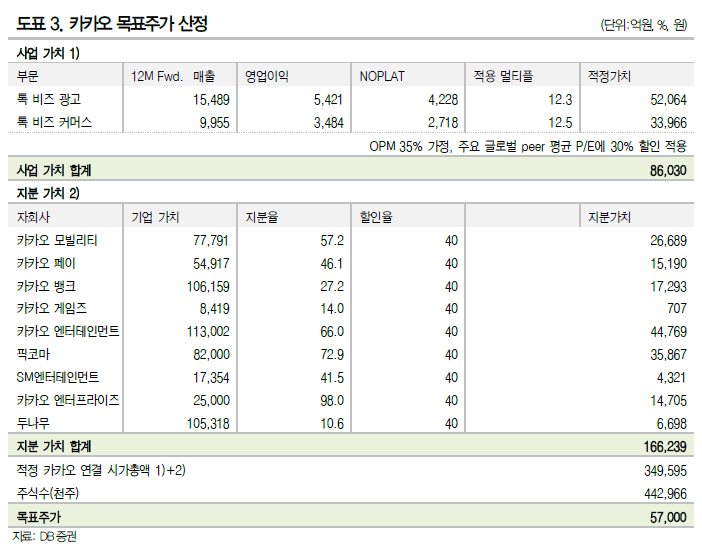Select the '카카오 뱅크' row label
This screenshot has width=702, height=552.
point(46,286)
